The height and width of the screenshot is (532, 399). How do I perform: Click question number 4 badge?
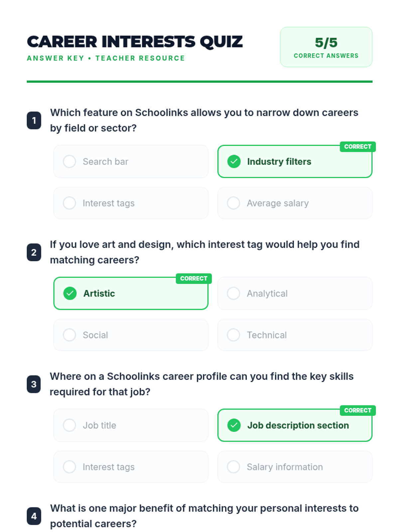pyautogui.click(x=34, y=516)
